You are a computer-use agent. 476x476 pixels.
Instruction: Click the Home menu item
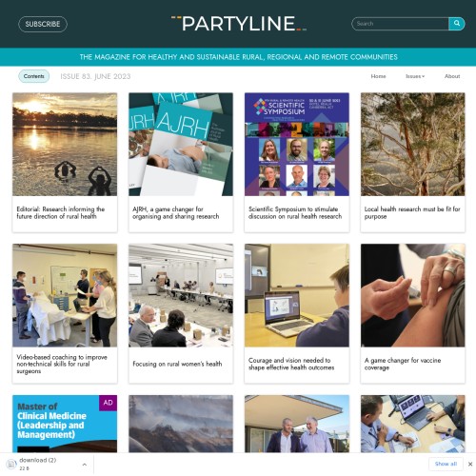378,76
